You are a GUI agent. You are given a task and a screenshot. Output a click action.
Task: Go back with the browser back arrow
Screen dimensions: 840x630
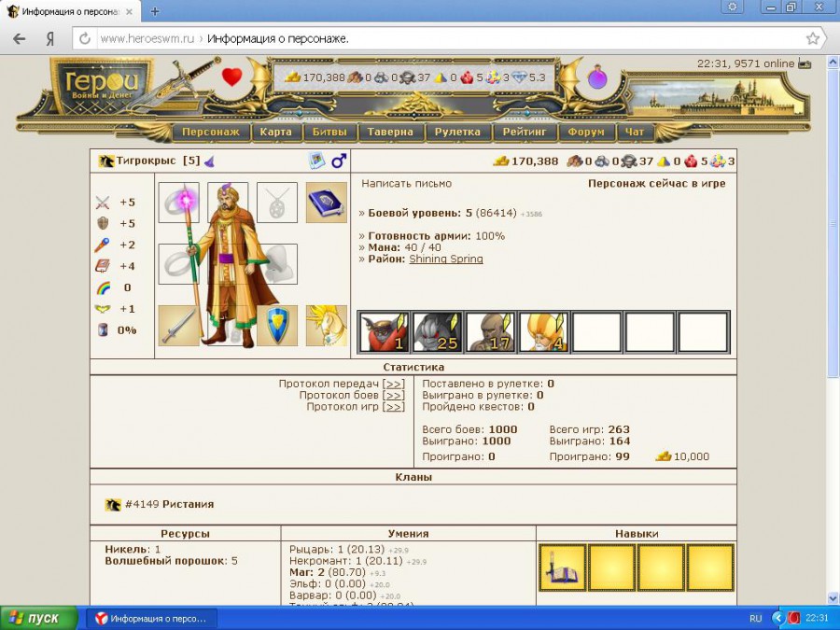pyautogui.click(x=20, y=38)
